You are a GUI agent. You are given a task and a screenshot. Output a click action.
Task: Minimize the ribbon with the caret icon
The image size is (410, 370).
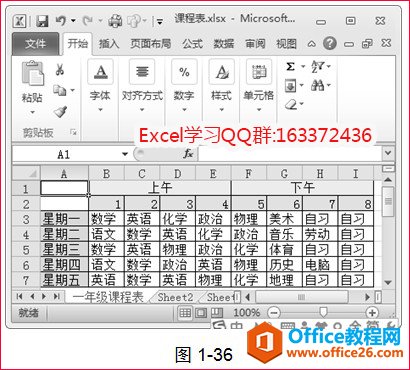coord(312,44)
